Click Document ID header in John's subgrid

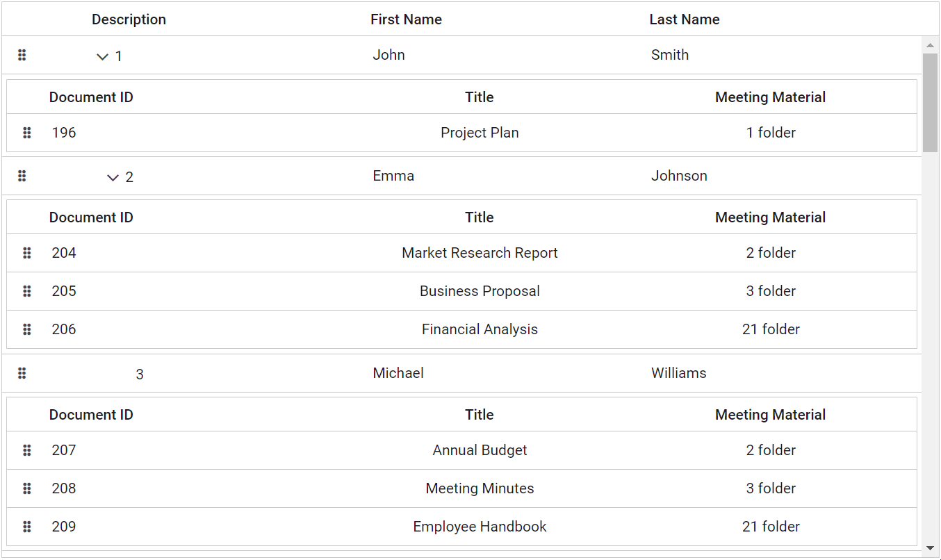91,97
